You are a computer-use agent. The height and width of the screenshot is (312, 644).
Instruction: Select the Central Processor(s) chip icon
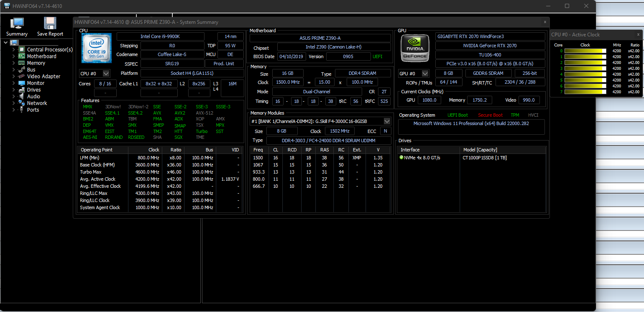[21, 49]
